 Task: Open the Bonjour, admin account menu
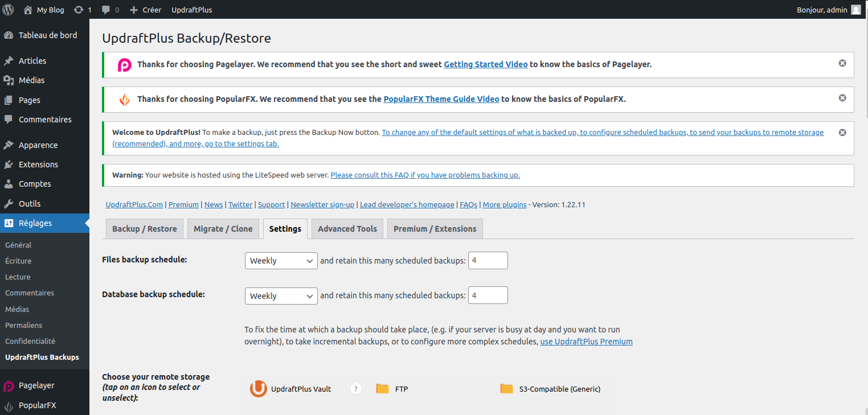(829, 10)
